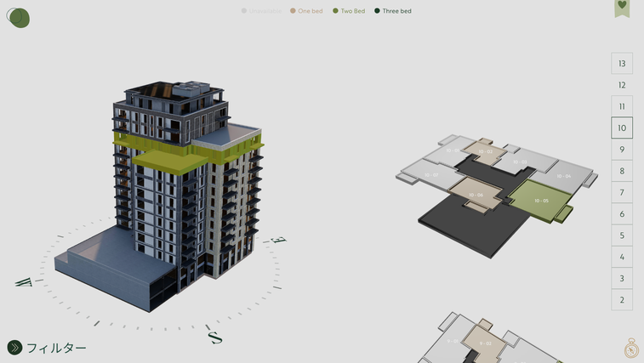Switch to floor 13

(x=622, y=64)
